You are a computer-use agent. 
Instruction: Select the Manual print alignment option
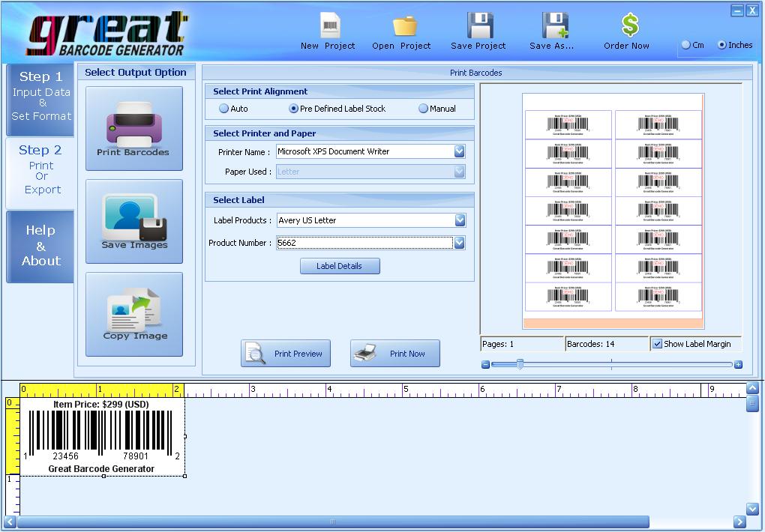pyautogui.click(x=424, y=109)
